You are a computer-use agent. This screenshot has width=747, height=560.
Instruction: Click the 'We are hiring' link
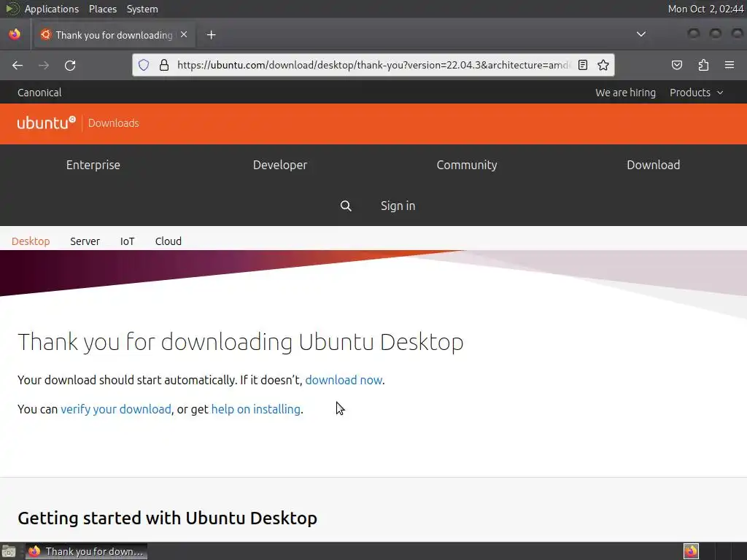pyautogui.click(x=625, y=93)
